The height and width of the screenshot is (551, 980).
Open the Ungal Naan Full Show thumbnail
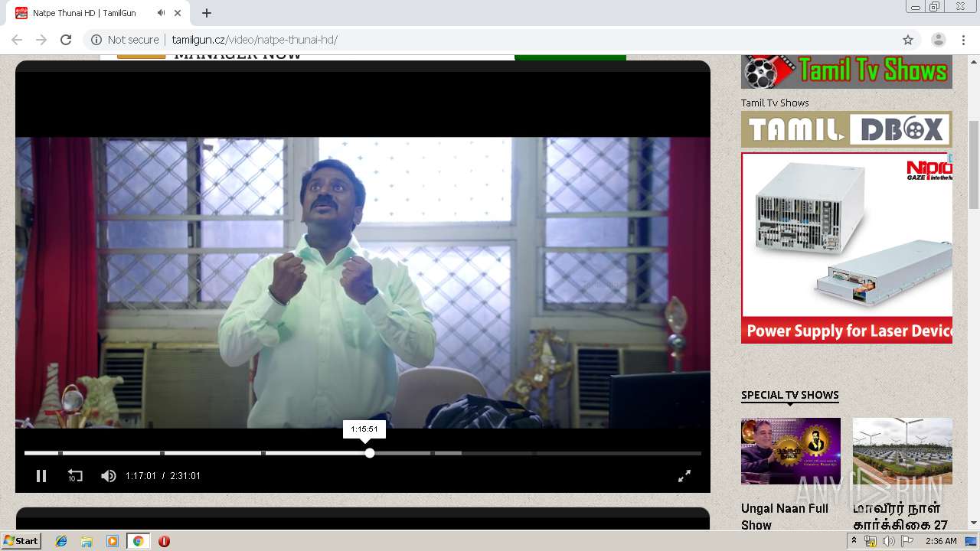click(x=791, y=451)
